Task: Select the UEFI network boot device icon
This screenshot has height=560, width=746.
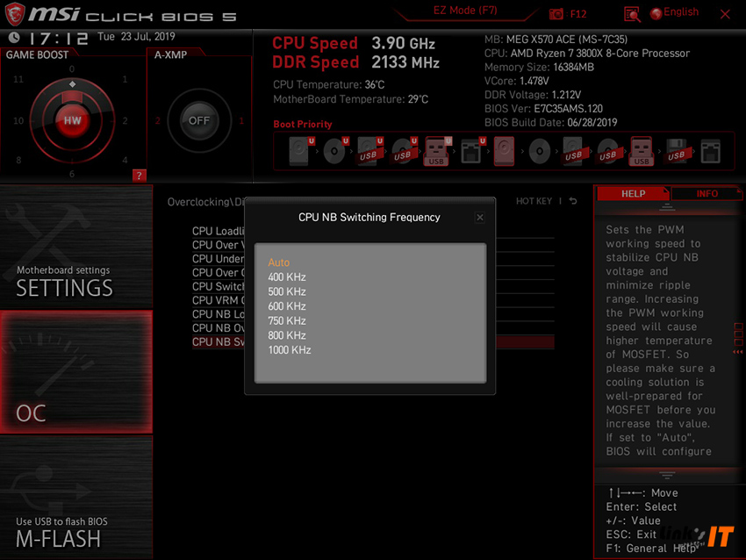Action: click(x=472, y=151)
